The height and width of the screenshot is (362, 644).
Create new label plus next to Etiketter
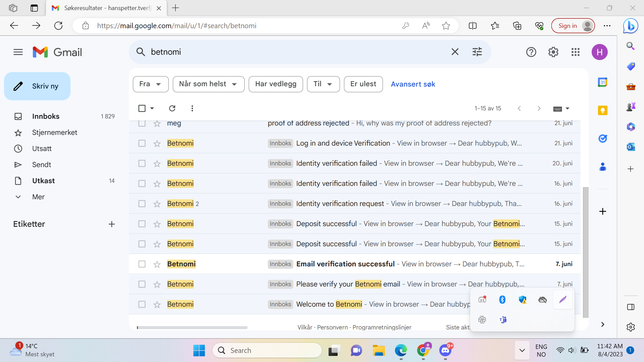(112, 224)
